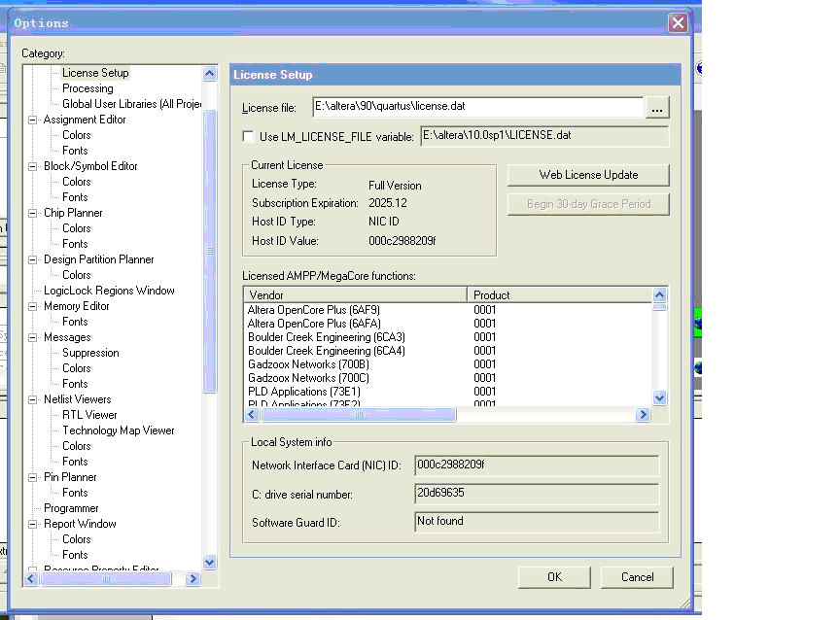Click the License file path field

click(x=478, y=107)
